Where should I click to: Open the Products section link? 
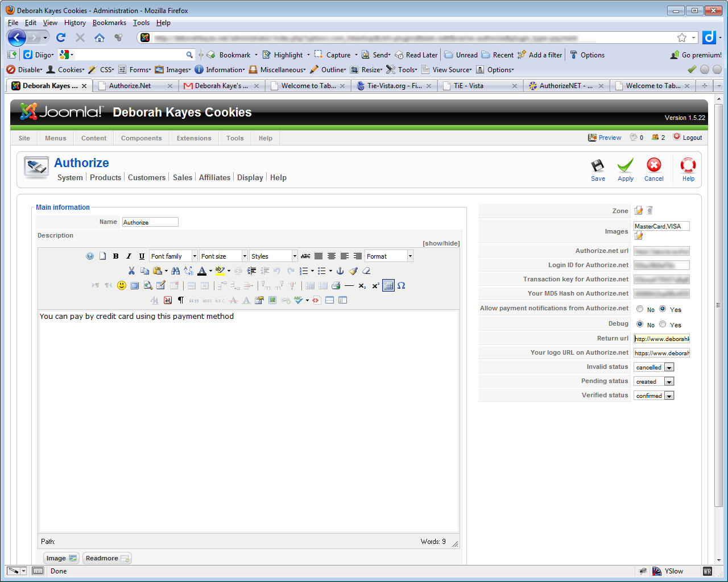pyautogui.click(x=106, y=177)
